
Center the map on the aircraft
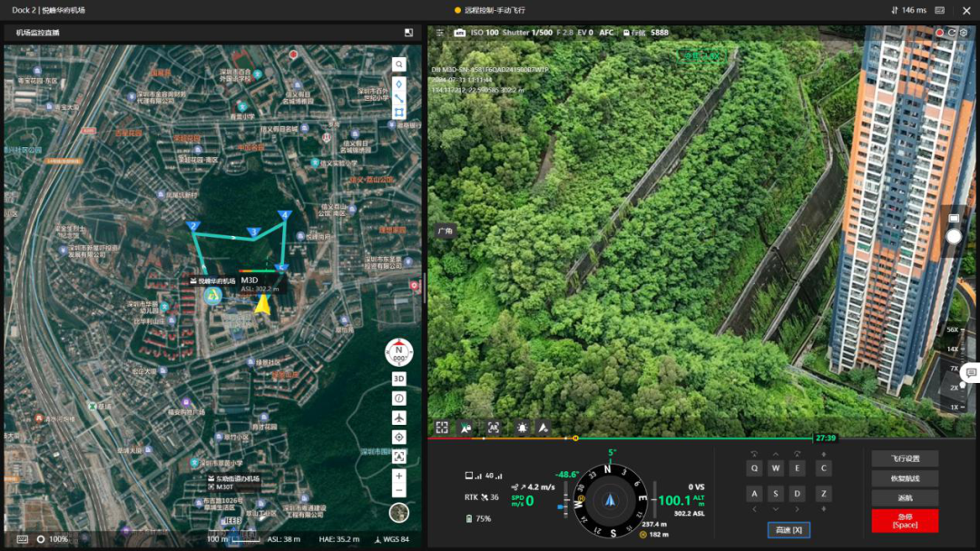[x=399, y=418]
